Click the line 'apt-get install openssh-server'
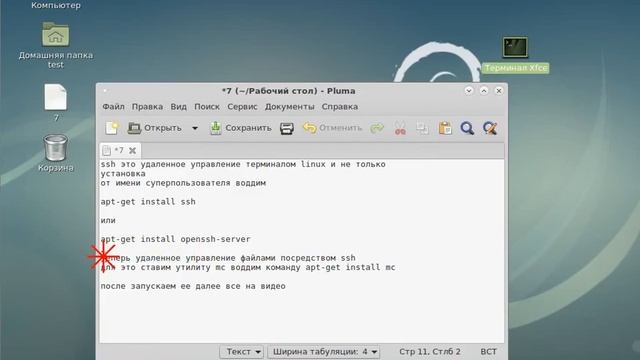Screen dimensions: 640x360 pos(176,239)
